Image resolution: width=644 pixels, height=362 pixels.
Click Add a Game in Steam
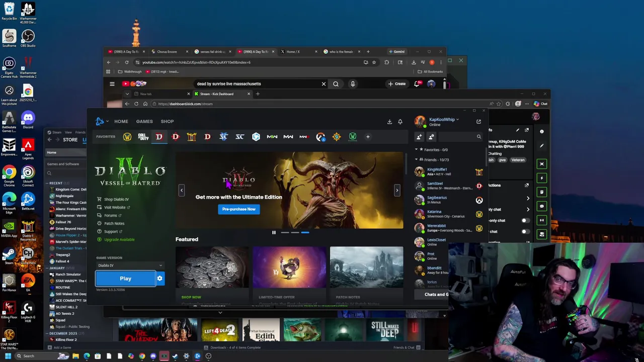tap(59, 347)
